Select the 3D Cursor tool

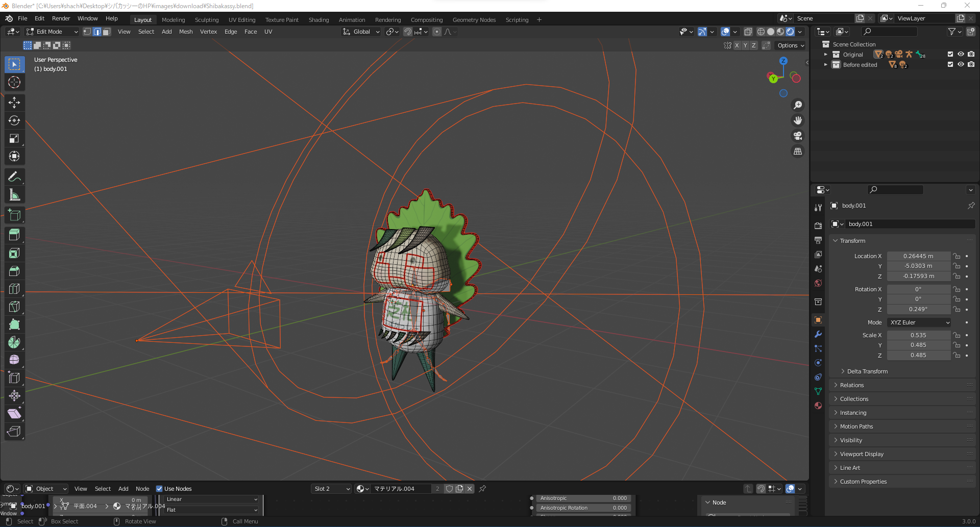pos(14,82)
